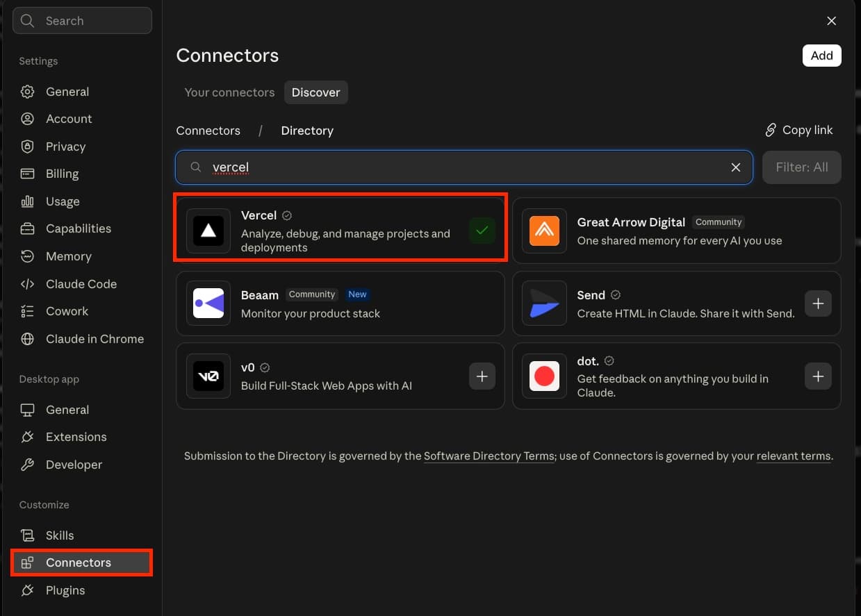The image size is (861, 616).
Task: Open Memory settings in sidebar
Action: tap(82, 256)
